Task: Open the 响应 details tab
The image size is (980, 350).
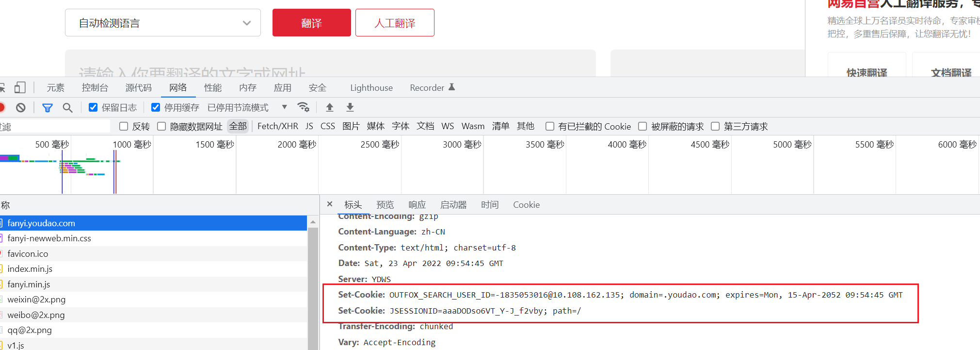Action: [417, 204]
